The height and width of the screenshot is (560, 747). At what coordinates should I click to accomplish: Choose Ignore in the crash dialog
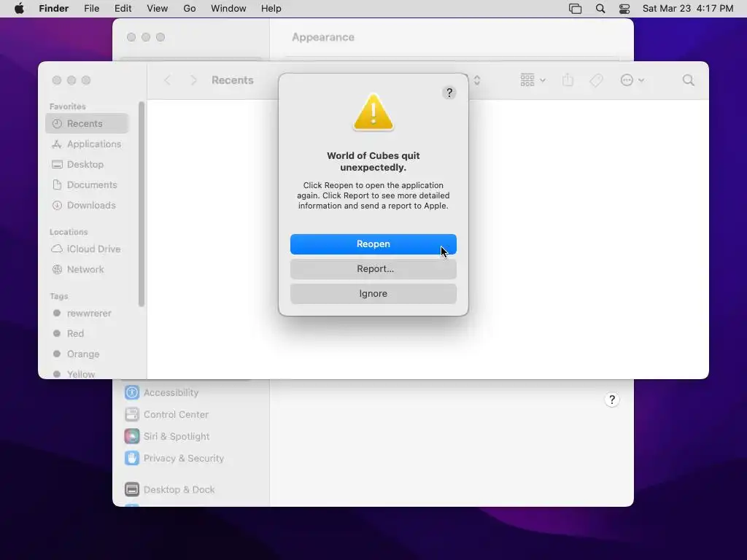pos(373,293)
